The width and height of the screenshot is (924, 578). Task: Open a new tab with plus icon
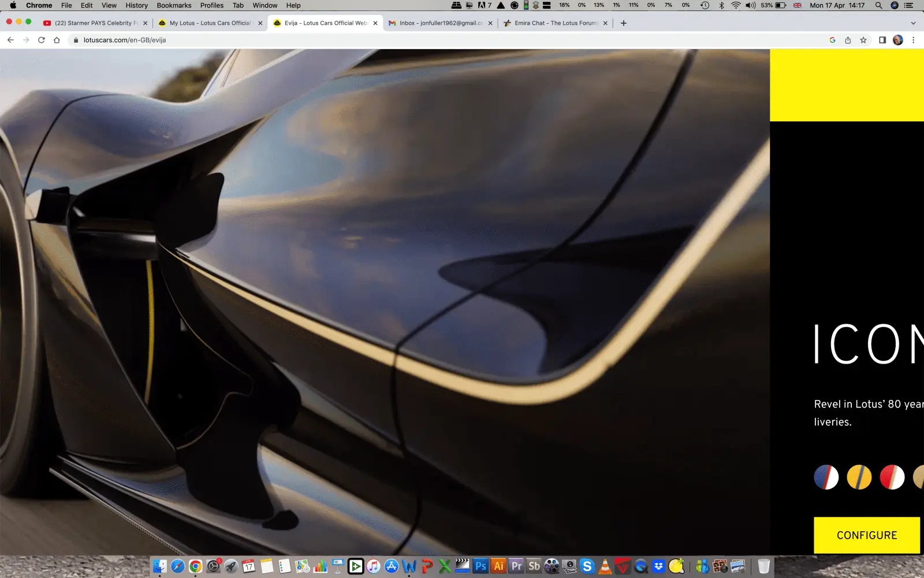(623, 23)
